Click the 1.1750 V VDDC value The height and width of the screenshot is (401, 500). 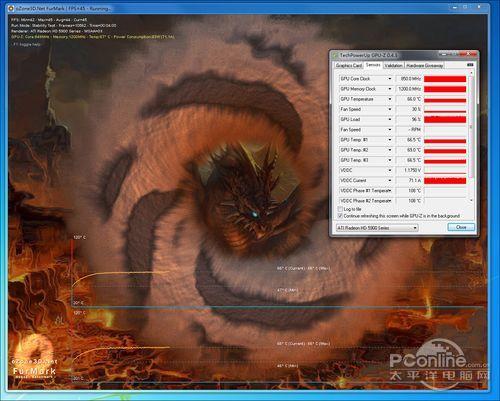(x=412, y=170)
